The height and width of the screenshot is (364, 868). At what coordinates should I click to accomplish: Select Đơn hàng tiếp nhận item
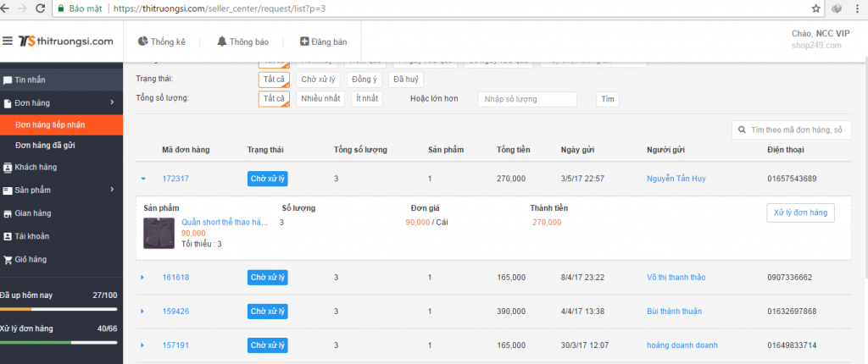[61, 125]
